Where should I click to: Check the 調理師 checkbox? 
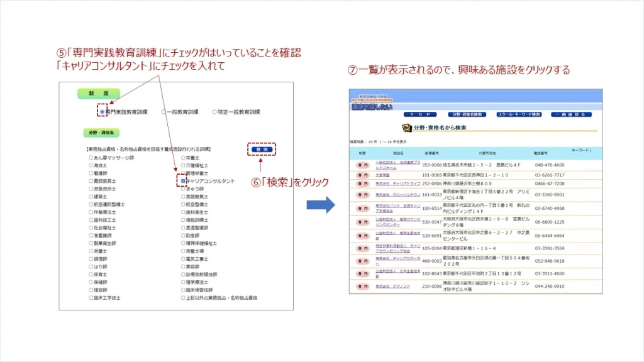click(x=91, y=259)
